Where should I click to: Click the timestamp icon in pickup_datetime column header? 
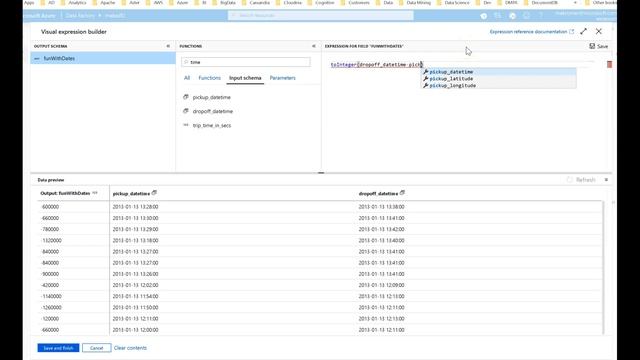pos(154,193)
